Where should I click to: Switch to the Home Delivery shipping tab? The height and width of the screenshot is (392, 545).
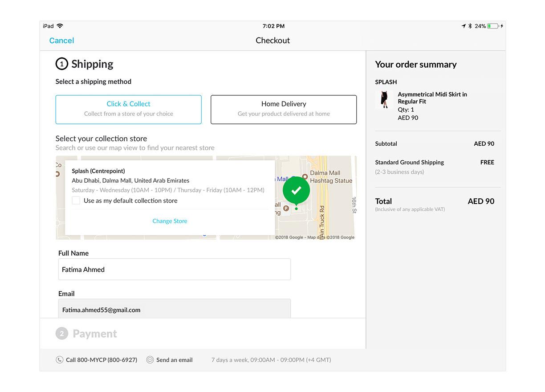pyautogui.click(x=283, y=109)
